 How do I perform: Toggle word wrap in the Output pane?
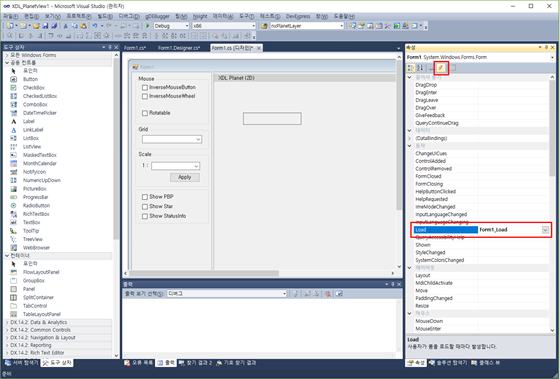[339, 293]
